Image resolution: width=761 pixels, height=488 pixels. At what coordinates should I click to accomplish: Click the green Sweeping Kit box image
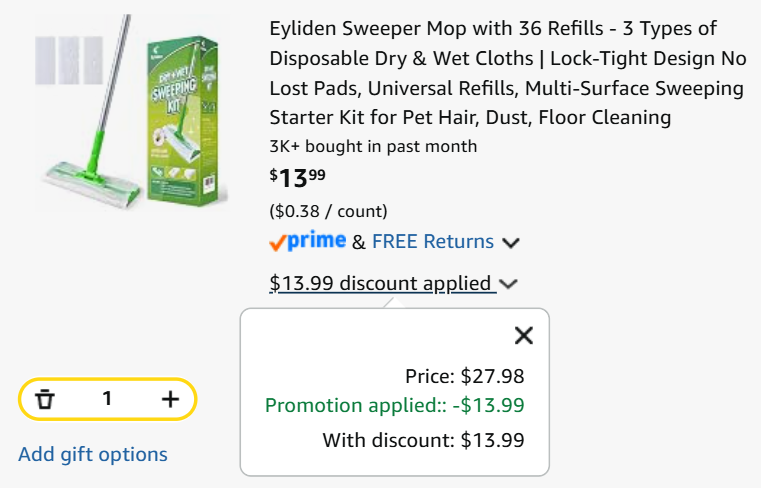[183, 120]
